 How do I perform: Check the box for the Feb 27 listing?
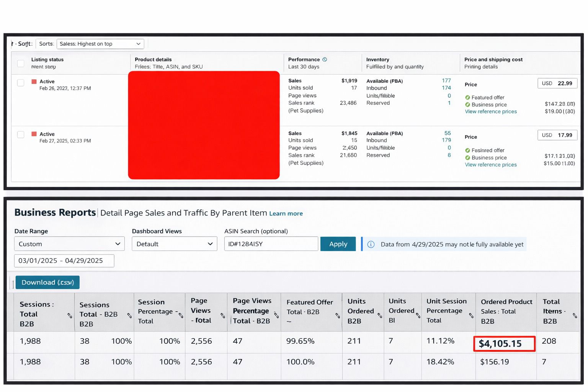click(21, 134)
